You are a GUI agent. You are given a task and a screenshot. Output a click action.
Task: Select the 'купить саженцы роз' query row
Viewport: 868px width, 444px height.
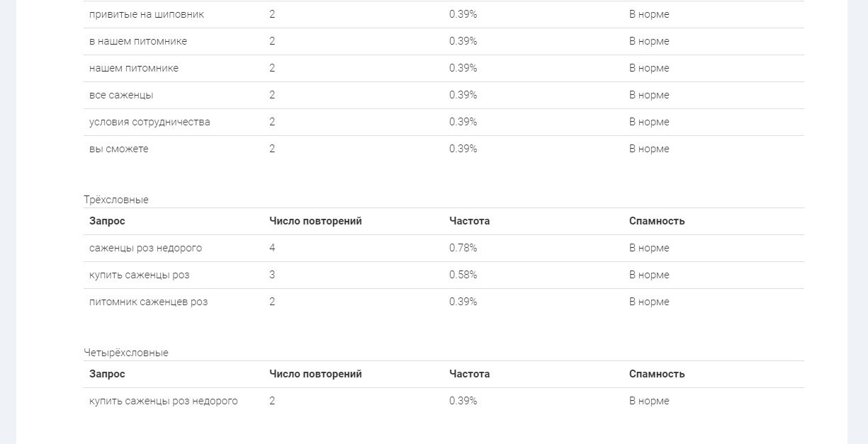[444, 275]
